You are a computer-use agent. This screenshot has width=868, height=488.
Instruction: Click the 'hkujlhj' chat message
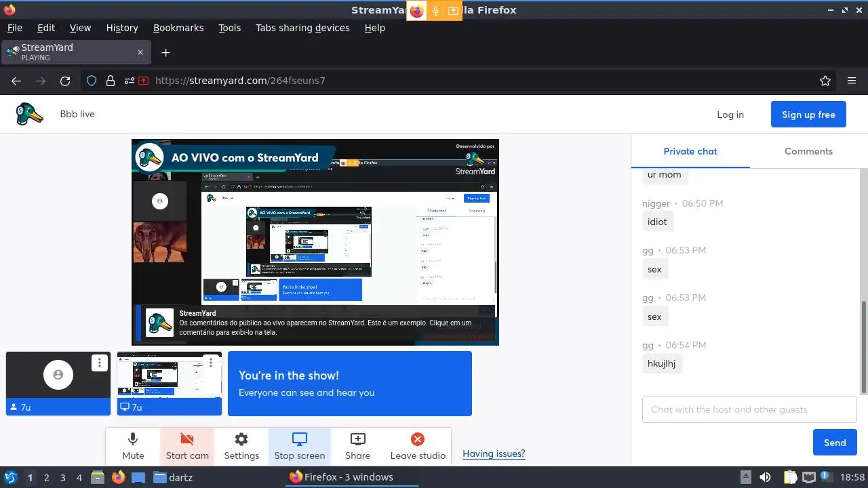(x=661, y=363)
